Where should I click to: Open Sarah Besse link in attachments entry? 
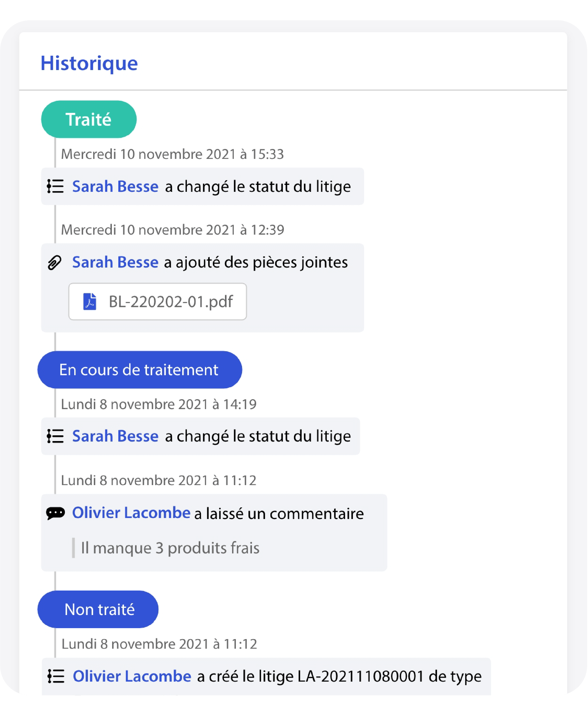point(115,262)
